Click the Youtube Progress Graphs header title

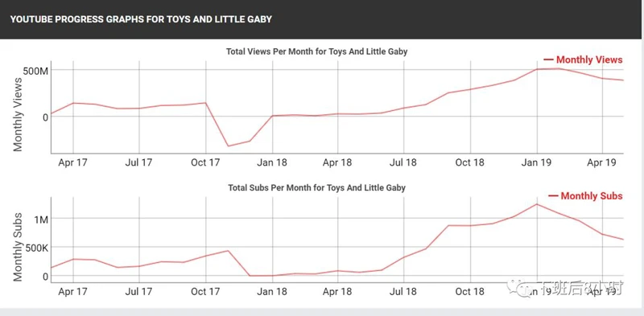pos(141,19)
